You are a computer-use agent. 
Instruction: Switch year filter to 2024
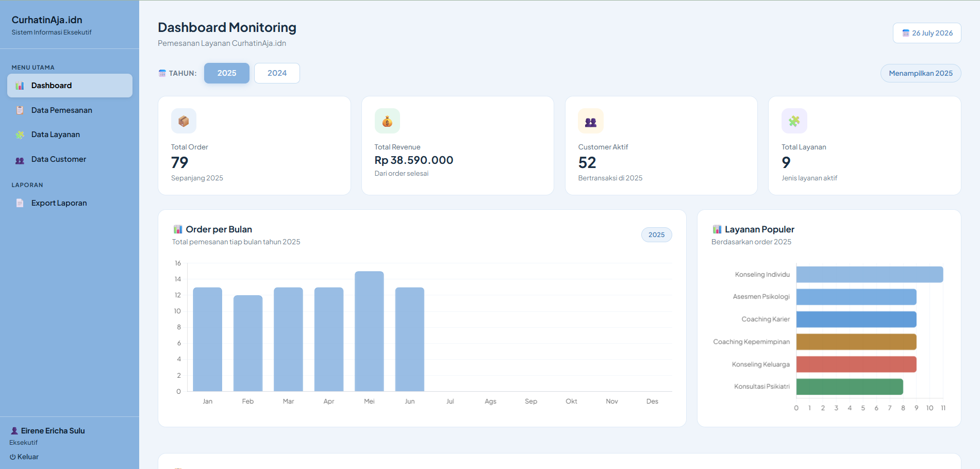[x=277, y=73]
